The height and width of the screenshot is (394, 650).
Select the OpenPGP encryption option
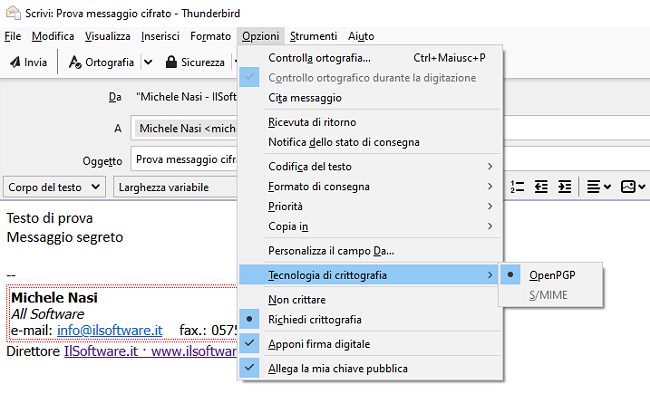[x=551, y=275]
